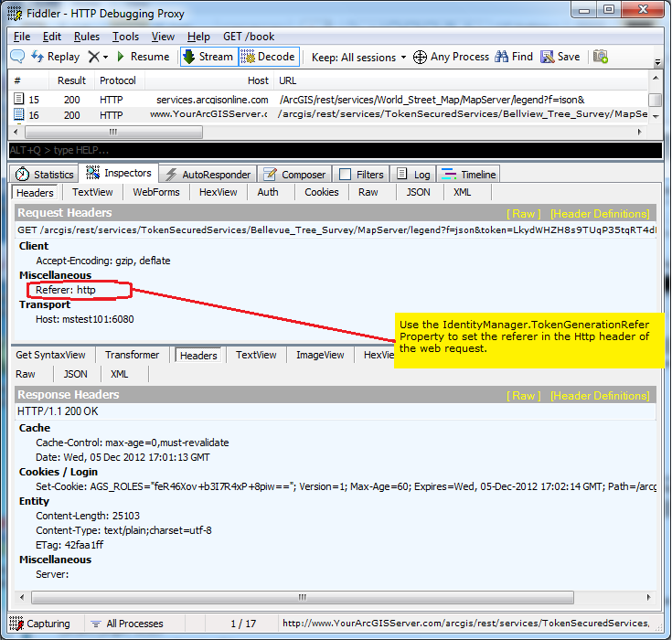Select request Headers inspector tab

coord(35,193)
